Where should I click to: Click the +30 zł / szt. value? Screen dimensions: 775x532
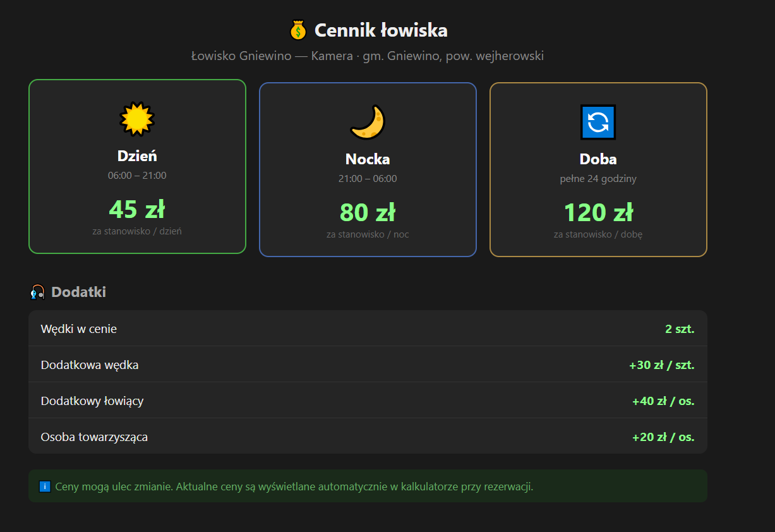(x=661, y=365)
